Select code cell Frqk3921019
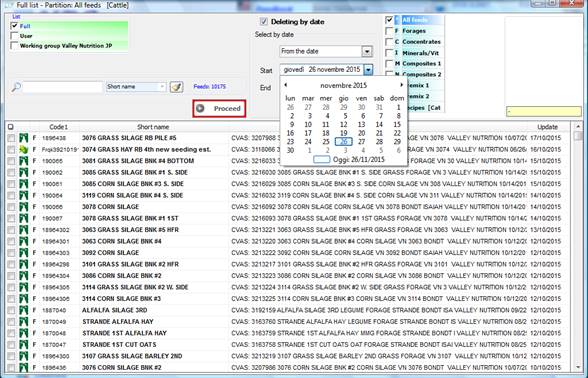The image size is (588, 378). (x=59, y=150)
